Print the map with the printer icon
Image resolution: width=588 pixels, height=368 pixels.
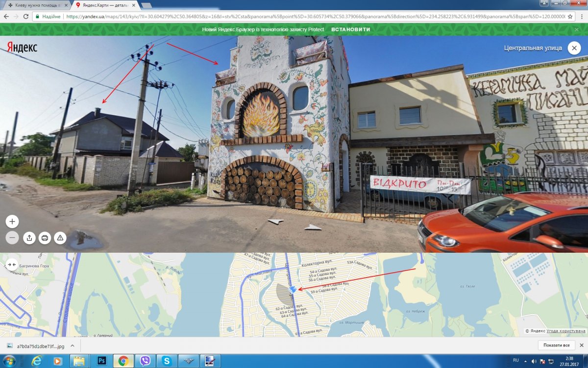point(45,238)
